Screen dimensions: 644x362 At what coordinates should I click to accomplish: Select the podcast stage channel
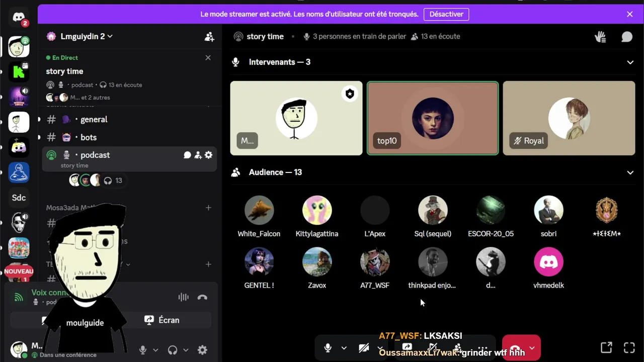coord(129,159)
